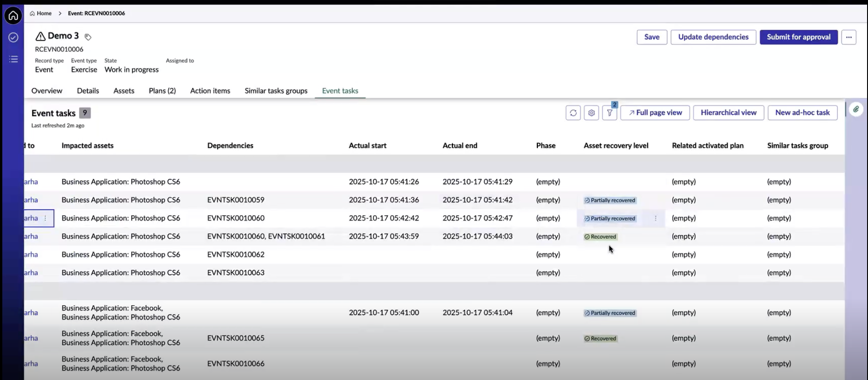Viewport: 868px width, 380px height.
Task: Click Save button
Action: coord(652,37)
